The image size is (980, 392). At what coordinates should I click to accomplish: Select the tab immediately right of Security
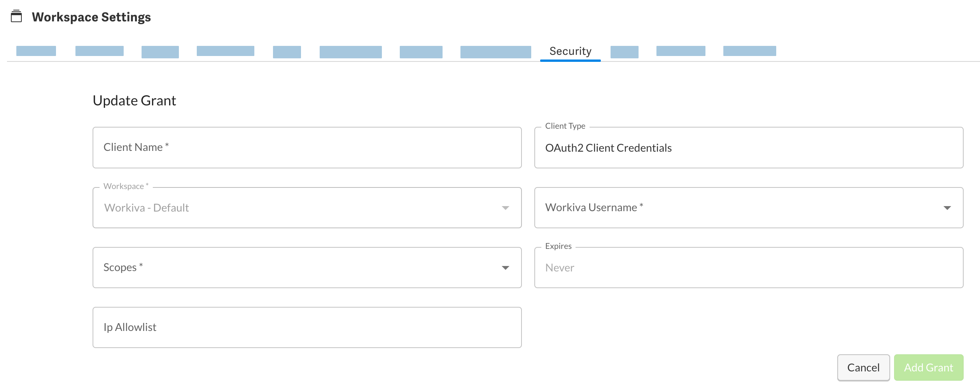click(x=624, y=51)
